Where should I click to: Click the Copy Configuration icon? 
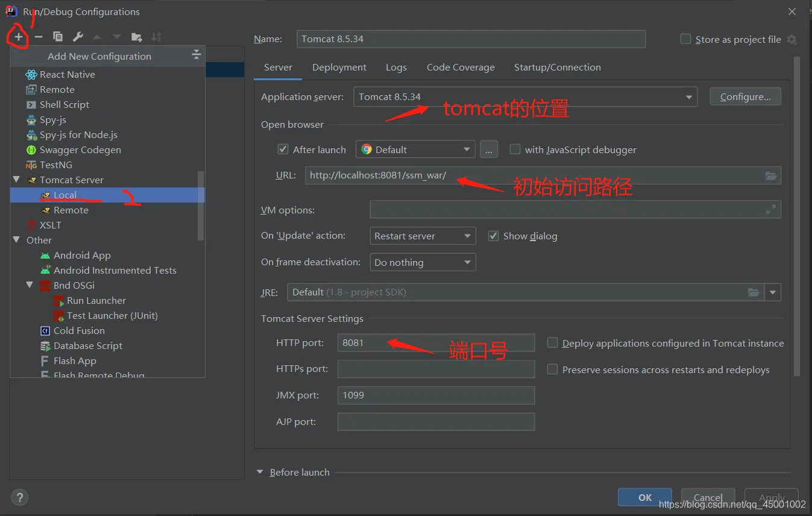pyautogui.click(x=58, y=37)
